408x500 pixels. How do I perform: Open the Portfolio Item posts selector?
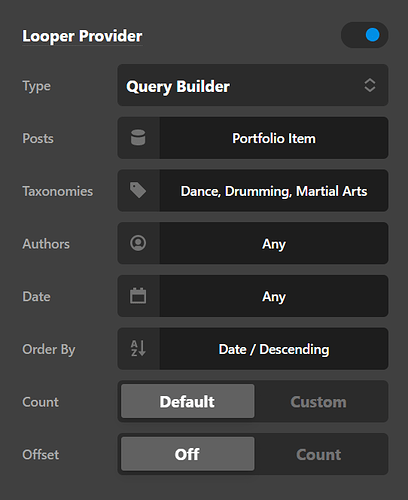pos(274,138)
